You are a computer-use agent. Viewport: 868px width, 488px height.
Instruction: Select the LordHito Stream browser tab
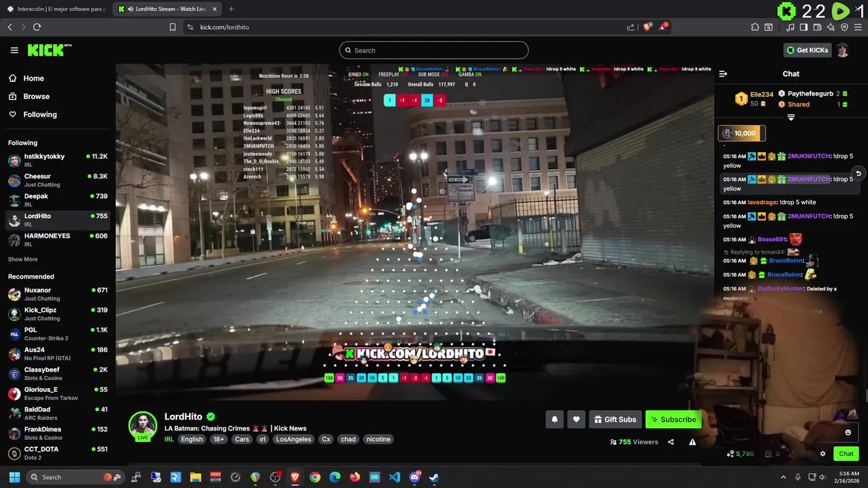[167, 9]
